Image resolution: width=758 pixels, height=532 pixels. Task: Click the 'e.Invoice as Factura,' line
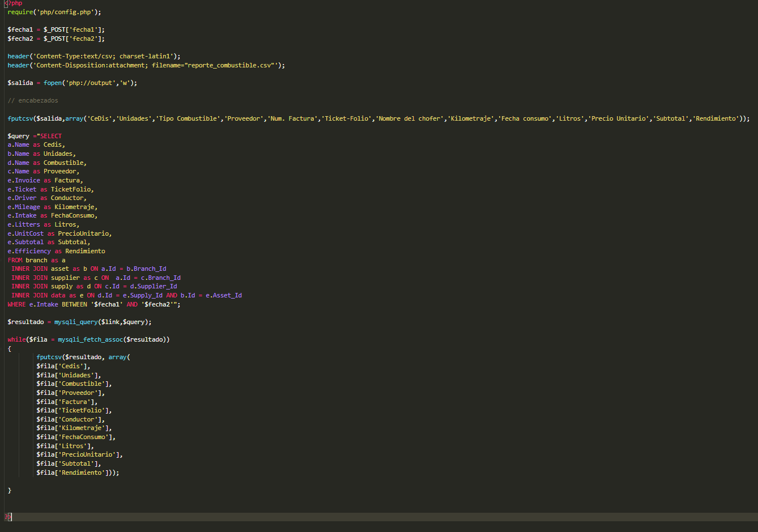[x=45, y=180]
